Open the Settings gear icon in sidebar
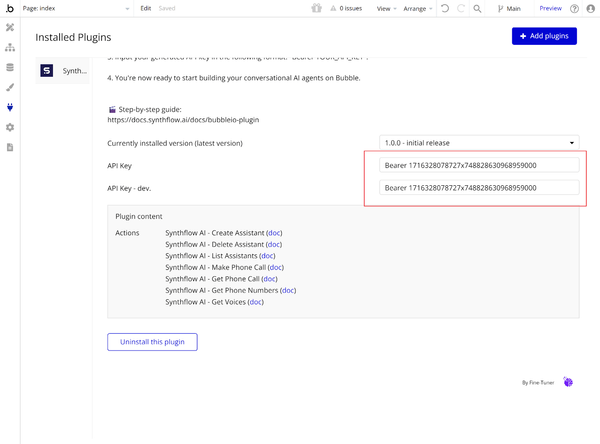600x444 pixels. 10,127
